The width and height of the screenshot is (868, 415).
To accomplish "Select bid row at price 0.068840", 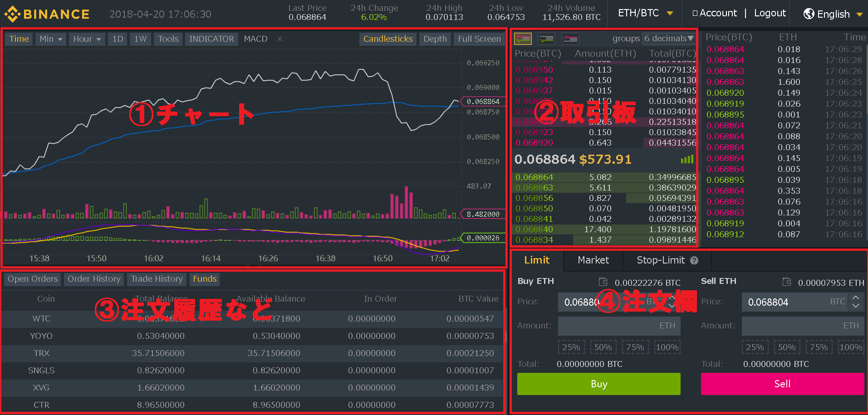I will coord(605,229).
